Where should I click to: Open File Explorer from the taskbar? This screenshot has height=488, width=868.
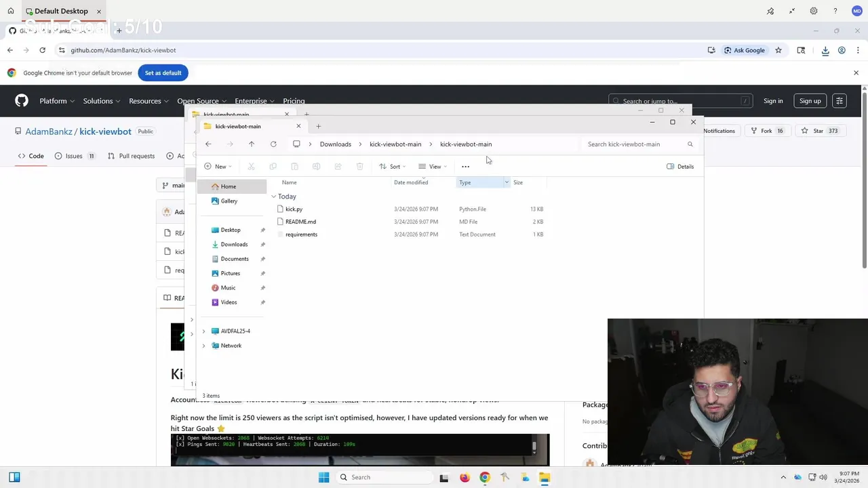coord(545,477)
